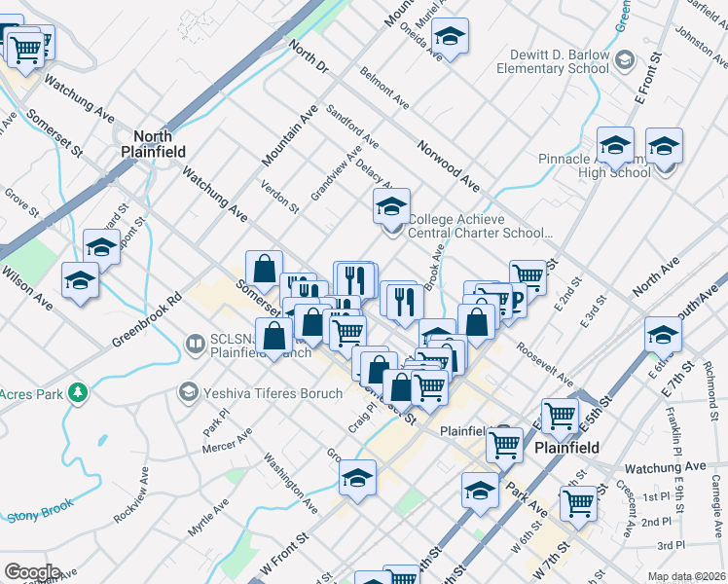Open the grocery cart marker at top-left Watchung Ave
This screenshot has height=584, width=728.
click(25, 51)
